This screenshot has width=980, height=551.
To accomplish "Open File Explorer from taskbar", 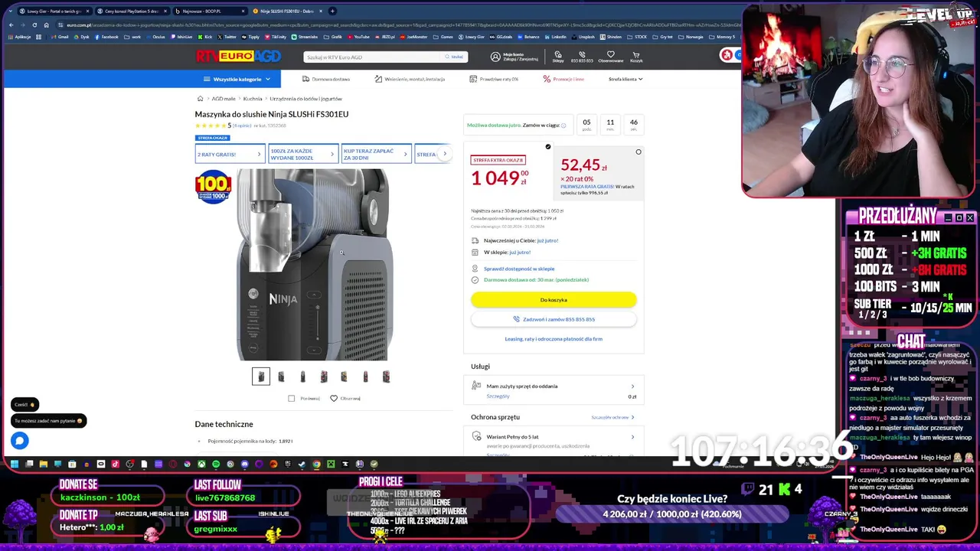I will pos(44,464).
